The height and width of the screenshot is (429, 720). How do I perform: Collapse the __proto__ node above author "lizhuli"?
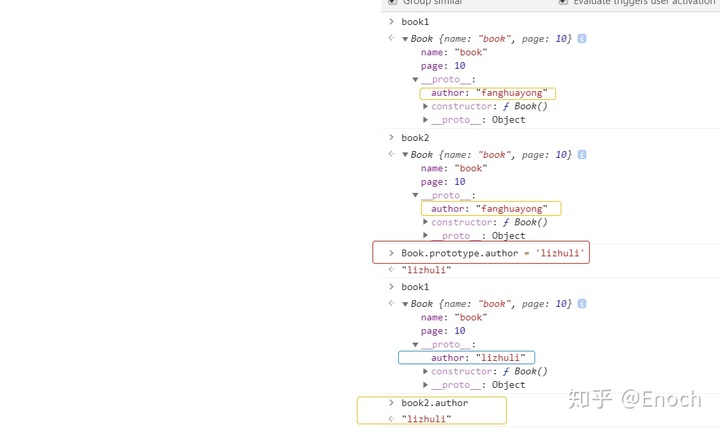pyautogui.click(x=415, y=344)
